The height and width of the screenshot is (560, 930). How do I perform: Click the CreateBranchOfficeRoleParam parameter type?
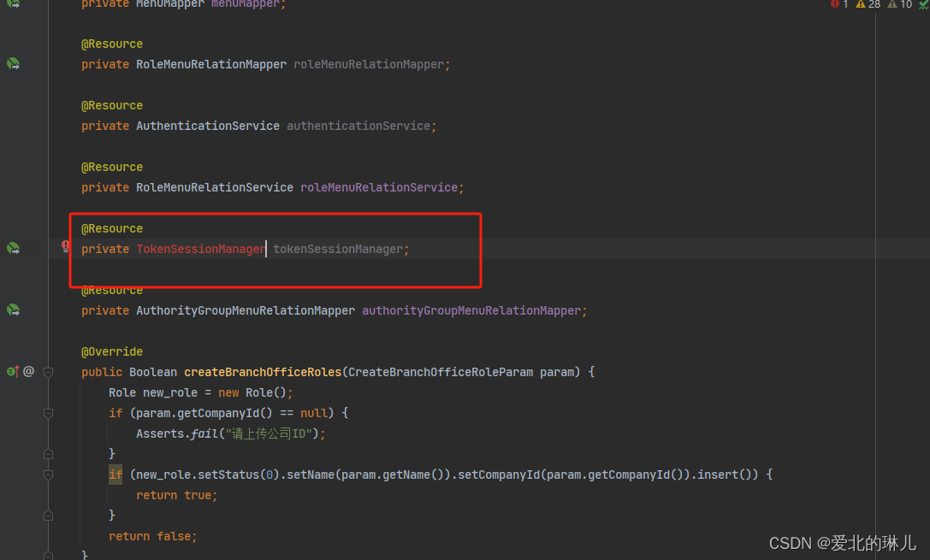[x=441, y=372]
